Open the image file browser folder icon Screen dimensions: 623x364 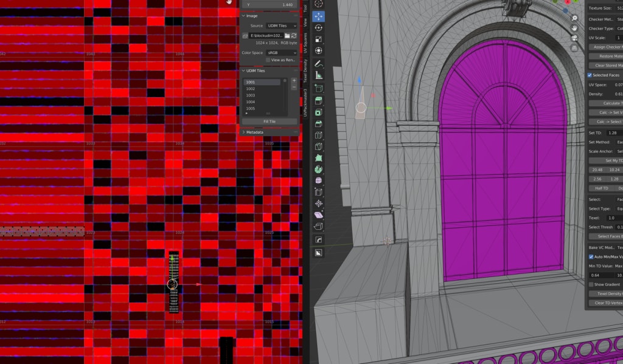[287, 36]
